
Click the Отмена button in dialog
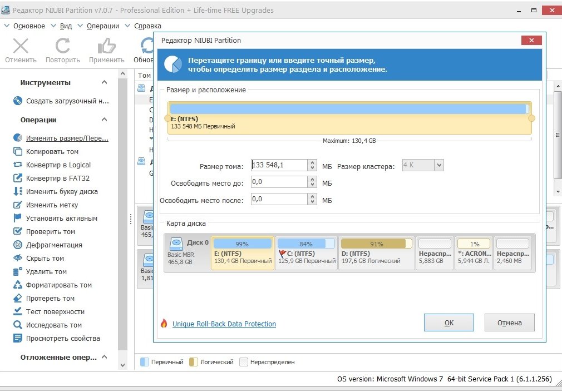pos(509,322)
